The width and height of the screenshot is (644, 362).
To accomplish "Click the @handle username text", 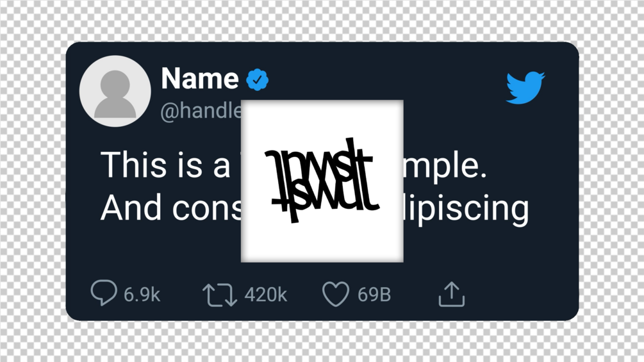I will tap(200, 111).
